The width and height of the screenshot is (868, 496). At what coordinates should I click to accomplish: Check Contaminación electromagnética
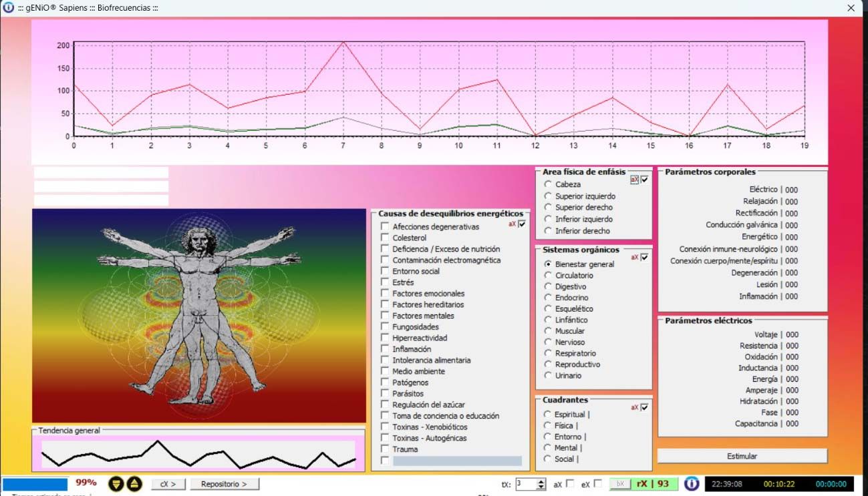click(386, 260)
